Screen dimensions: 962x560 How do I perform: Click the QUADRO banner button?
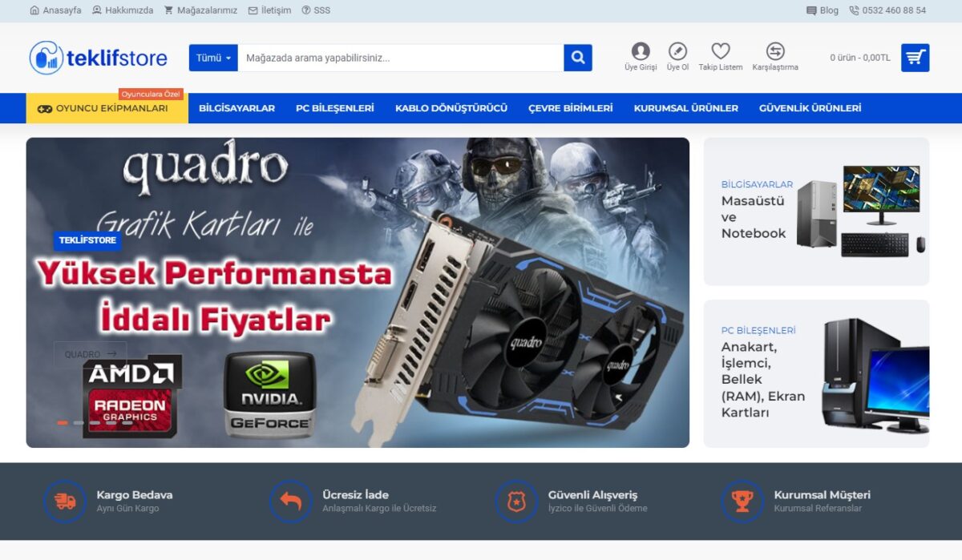tap(90, 354)
